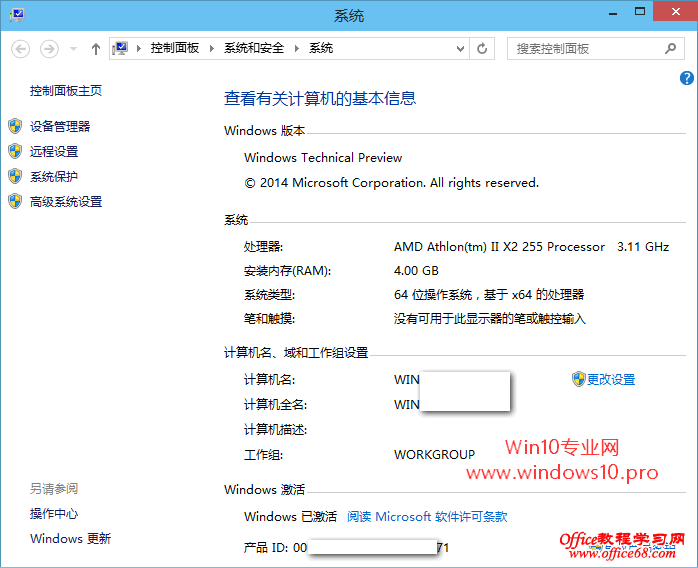Refresh the system page
The image size is (698, 568).
pyautogui.click(x=482, y=49)
